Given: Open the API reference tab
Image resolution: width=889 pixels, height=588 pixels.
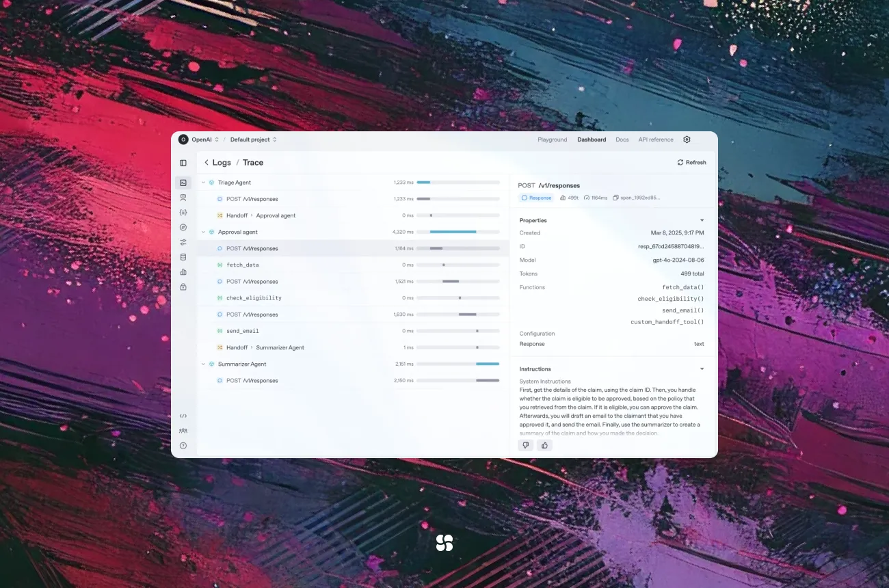Looking at the screenshot, I should pyautogui.click(x=656, y=139).
